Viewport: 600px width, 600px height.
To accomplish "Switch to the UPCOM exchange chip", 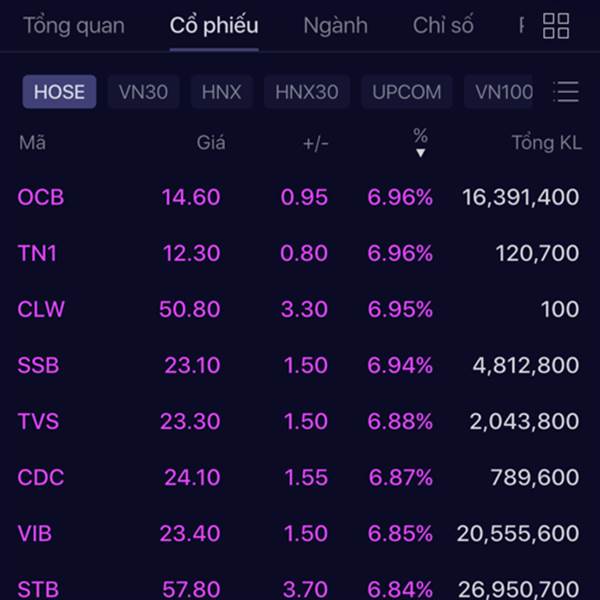I will tap(407, 92).
